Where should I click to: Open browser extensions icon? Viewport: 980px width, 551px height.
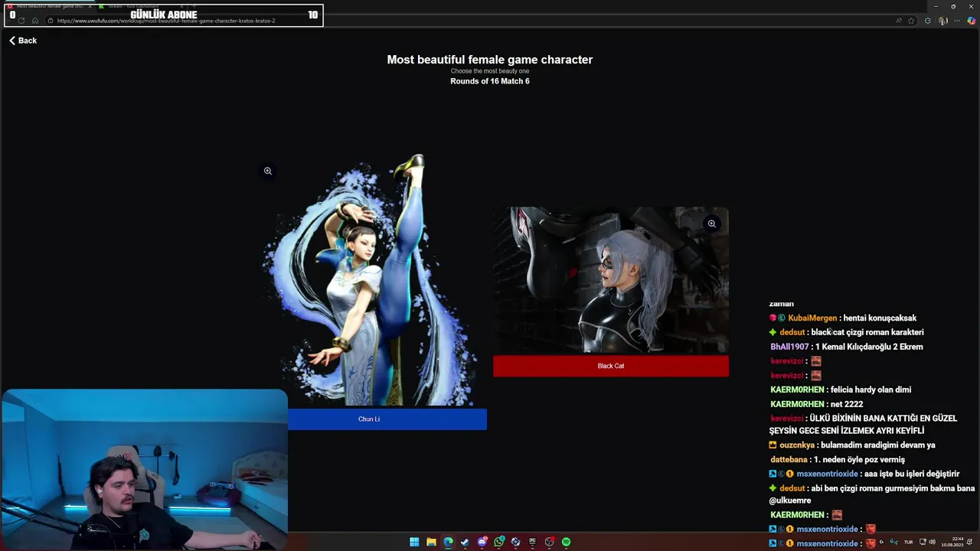tap(928, 21)
